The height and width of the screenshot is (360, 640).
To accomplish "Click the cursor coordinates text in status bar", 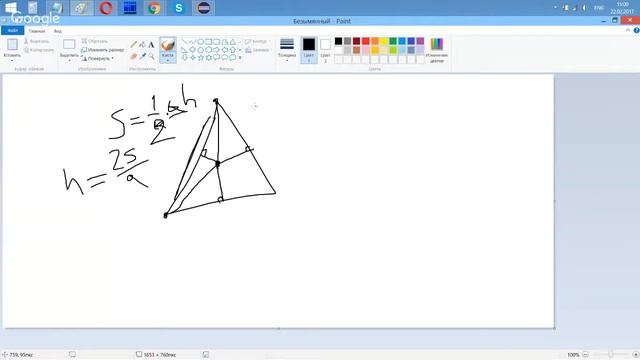I will (21, 355).
